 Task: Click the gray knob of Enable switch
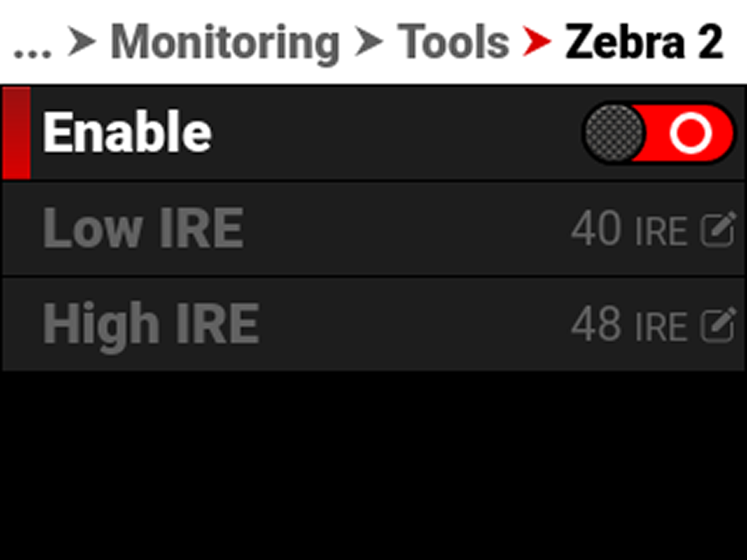[614, 133]
